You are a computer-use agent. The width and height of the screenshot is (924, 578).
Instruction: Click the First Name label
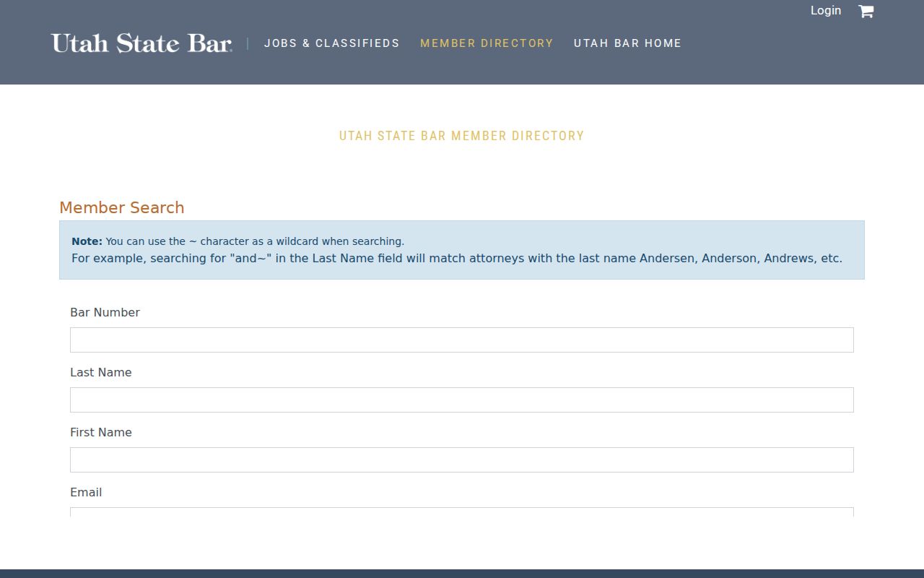coord(101,432)
